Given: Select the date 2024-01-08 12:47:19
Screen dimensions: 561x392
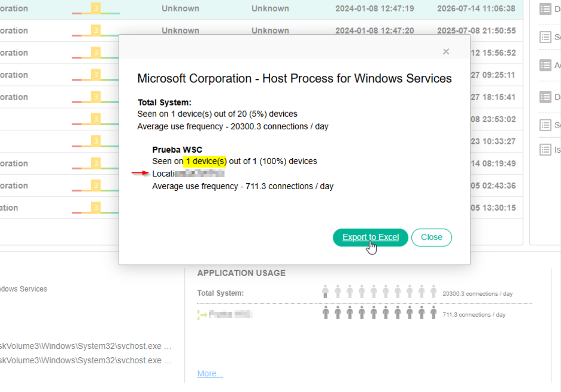Looking at the screenshot, I should 375,8.
